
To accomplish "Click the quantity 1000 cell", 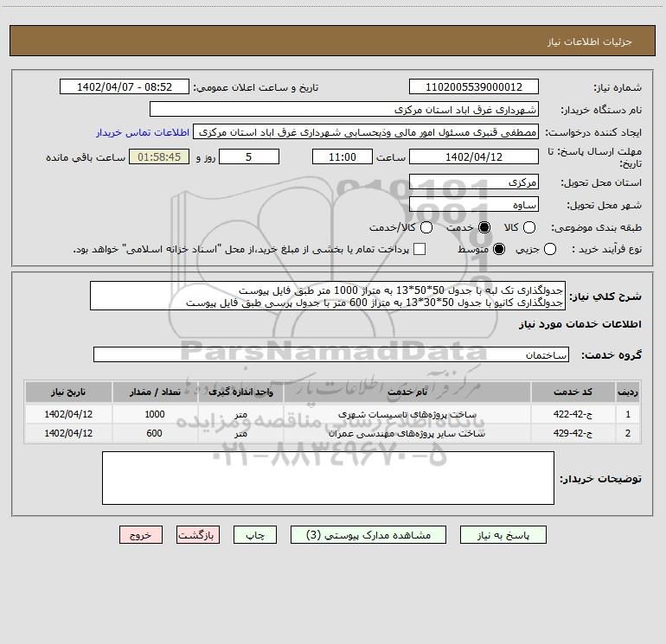I will (x=155, y=414).
